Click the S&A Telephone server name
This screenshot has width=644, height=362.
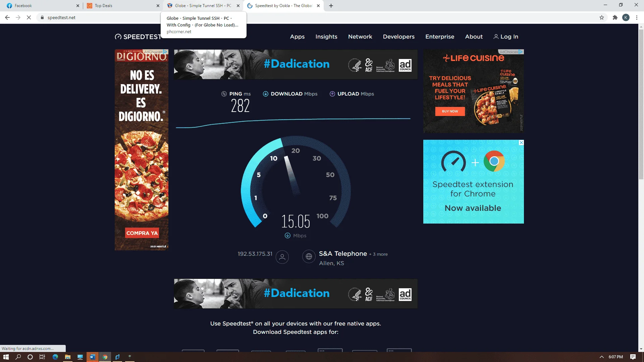(343, 254)
